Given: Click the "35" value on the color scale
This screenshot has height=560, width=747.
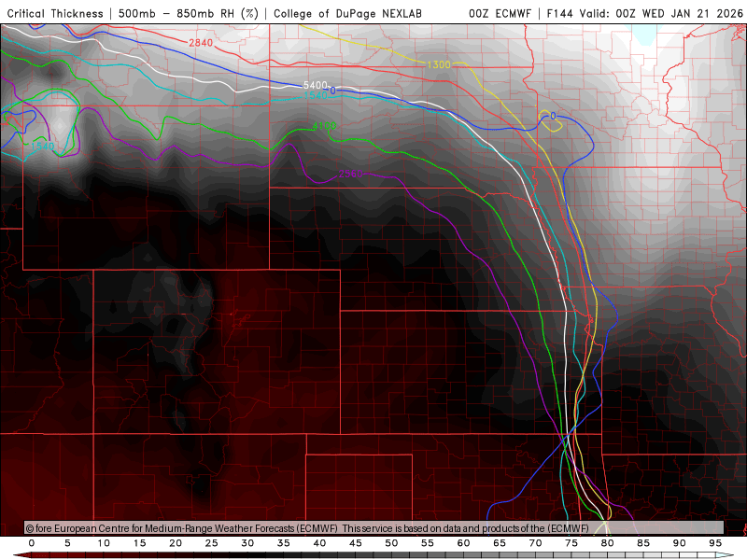Looking at the screenshot, I should (284, 543).
